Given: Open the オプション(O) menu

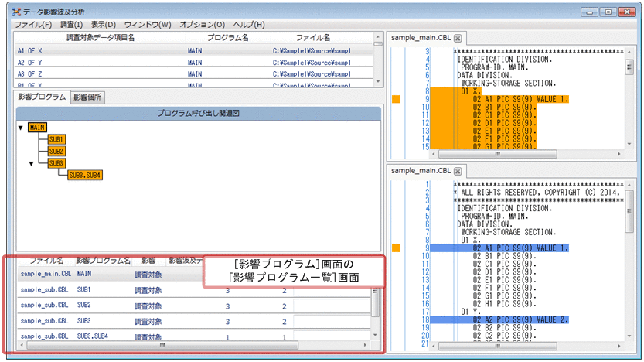Looking at the screenshot, I should tap(203, 24).
